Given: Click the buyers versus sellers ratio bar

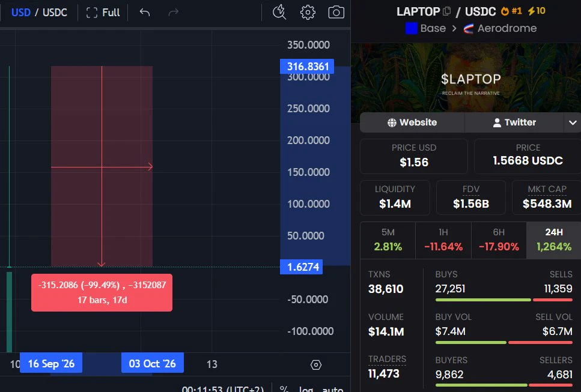Looking at the screenshot, I should pos(504,385).
